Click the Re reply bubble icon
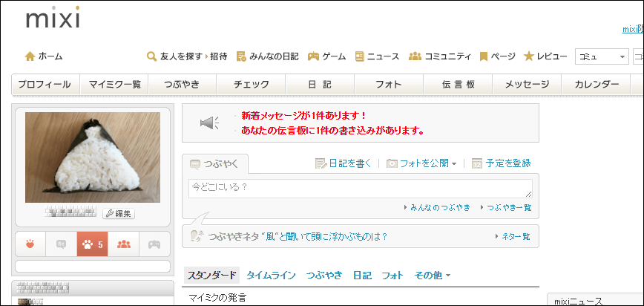The image size is (644, 306). [x=61, y=244]
